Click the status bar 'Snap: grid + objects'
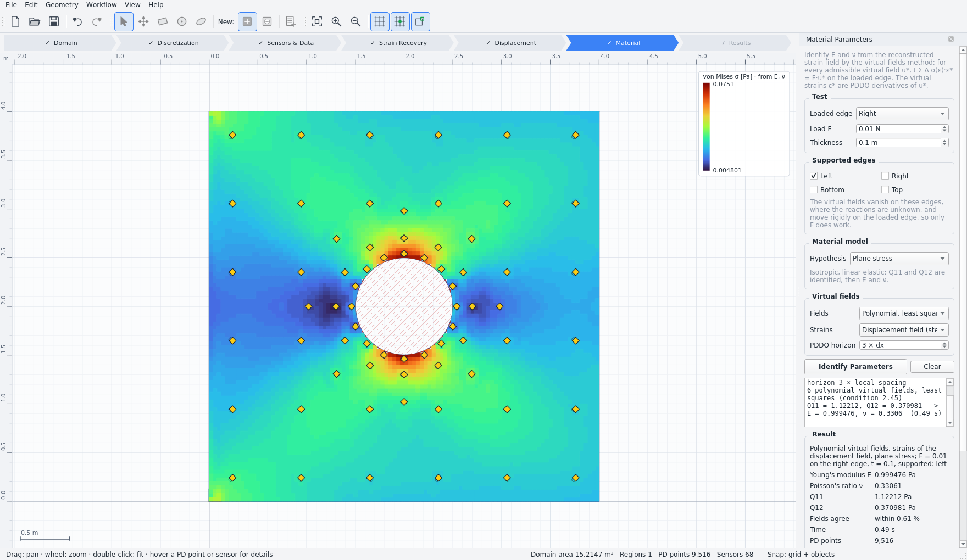The height and width of the screenshot is (560, 967). coord(801,555)
